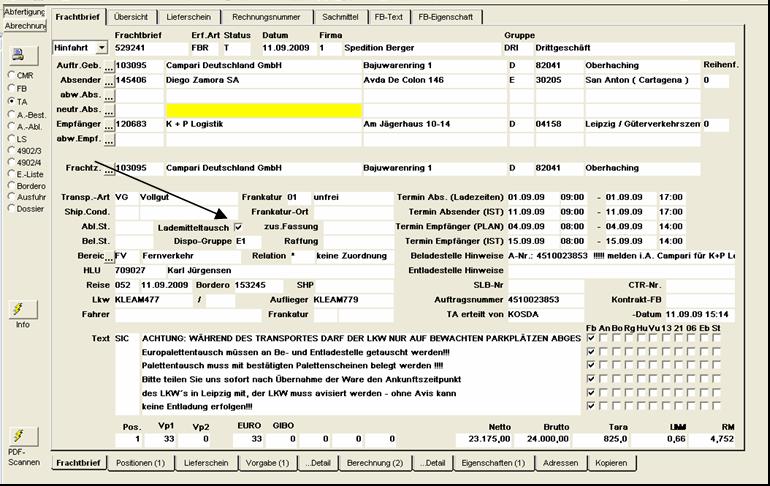Toggle An checkbox for ACHTUNG text line
The width and height of the screenshot is (770, 486).
[604, 338]
